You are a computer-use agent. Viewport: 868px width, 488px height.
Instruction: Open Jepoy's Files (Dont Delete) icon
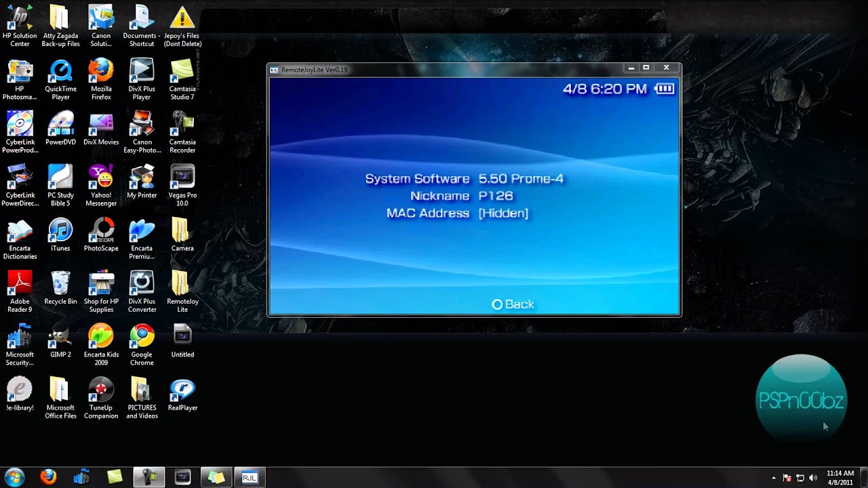(x=182, y=27)
